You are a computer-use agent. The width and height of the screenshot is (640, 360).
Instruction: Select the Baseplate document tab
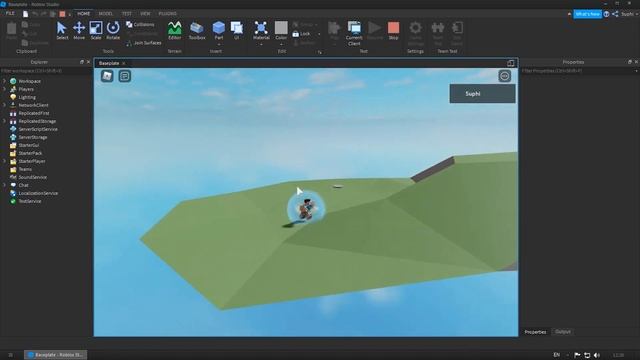click(x=109, y=63)
